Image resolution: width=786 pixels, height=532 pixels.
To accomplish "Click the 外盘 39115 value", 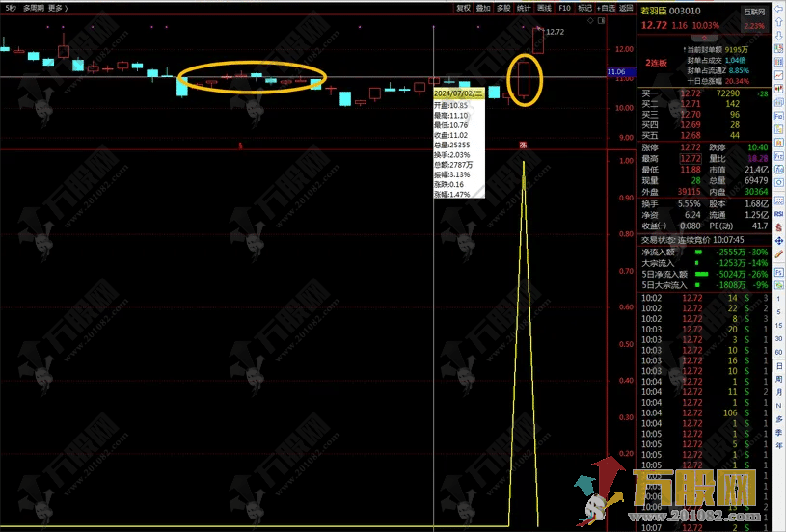I will [690, 192].
